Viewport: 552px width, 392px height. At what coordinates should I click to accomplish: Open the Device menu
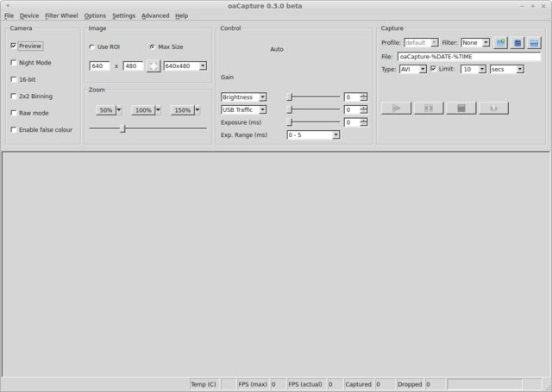click(29, 16)
